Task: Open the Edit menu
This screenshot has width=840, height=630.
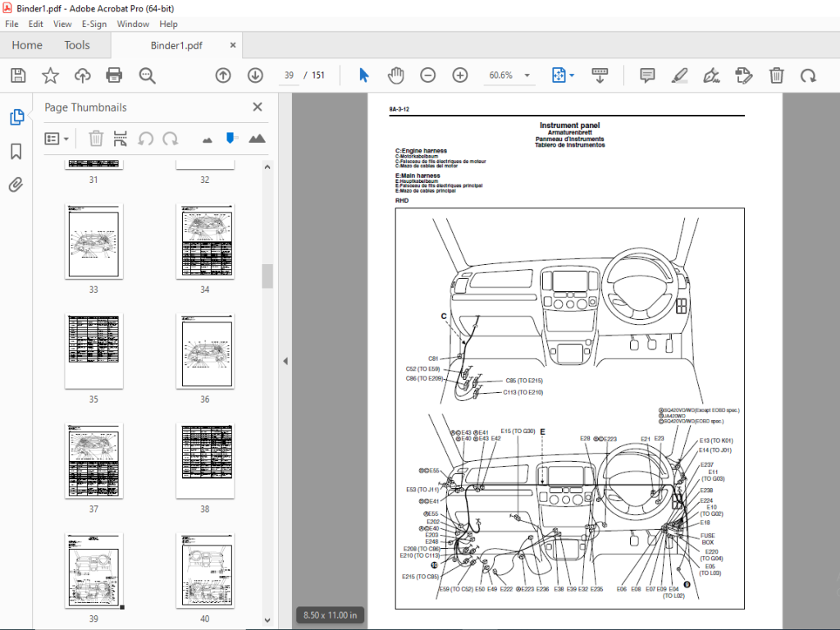Action: [x=36, y=24]
